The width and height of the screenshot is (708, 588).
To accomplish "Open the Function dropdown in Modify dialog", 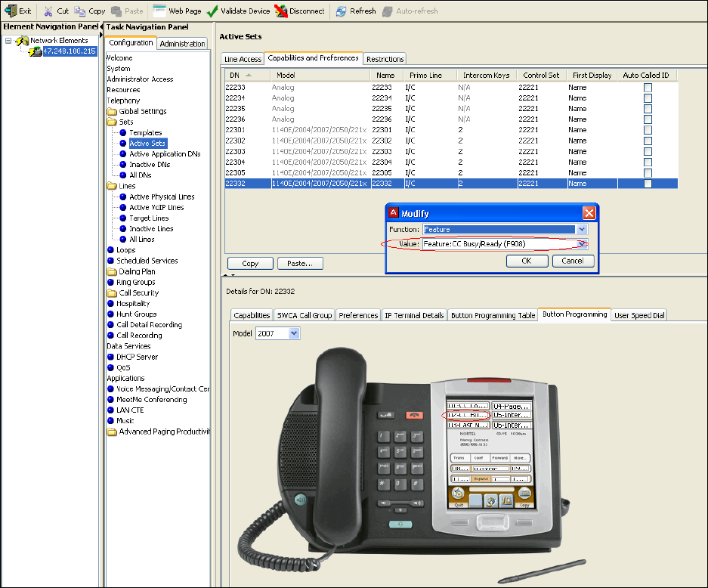I will pos(582,230).
